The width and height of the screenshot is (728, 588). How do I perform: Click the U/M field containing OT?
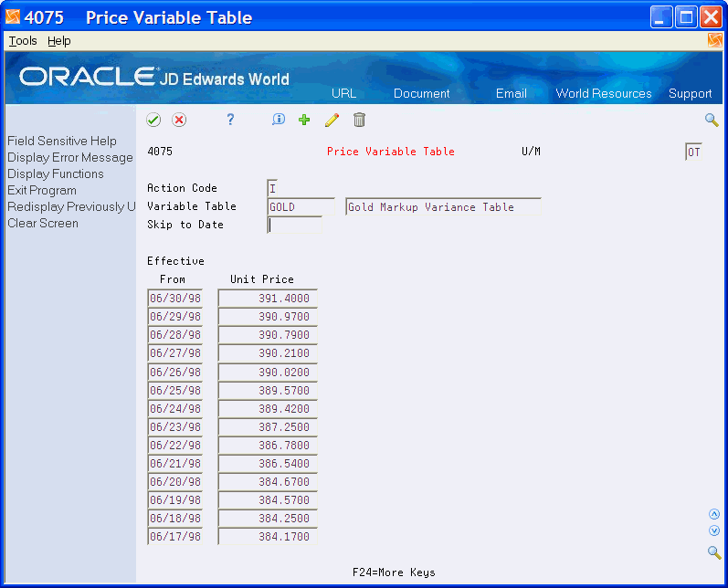coord(693,152)
